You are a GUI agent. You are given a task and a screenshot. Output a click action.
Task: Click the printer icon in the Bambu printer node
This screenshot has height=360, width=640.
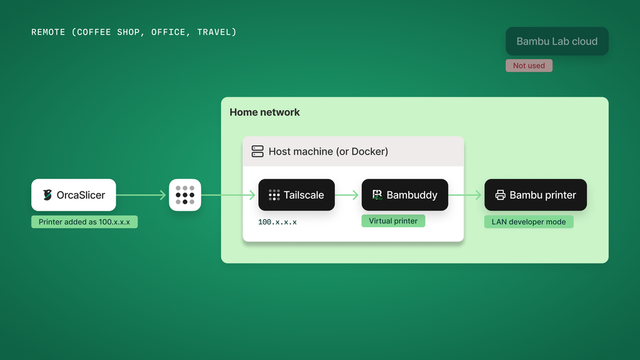[x=500, y=195]
